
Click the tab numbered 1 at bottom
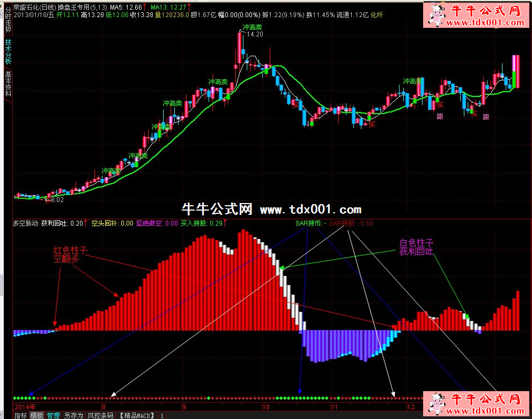pos(162,415)
